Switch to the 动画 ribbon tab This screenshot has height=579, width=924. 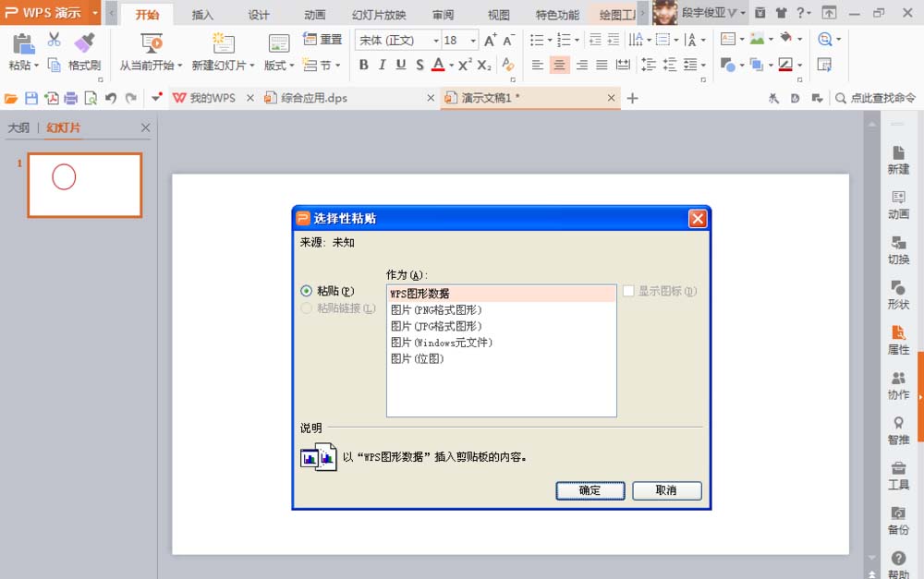click(315, 15)
